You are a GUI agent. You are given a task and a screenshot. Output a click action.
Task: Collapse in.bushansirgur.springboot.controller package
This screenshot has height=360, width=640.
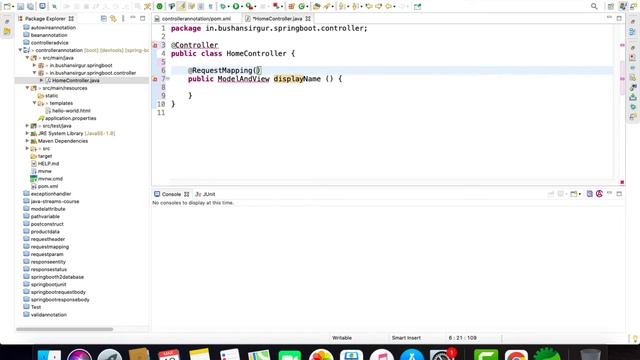point(35,73)
